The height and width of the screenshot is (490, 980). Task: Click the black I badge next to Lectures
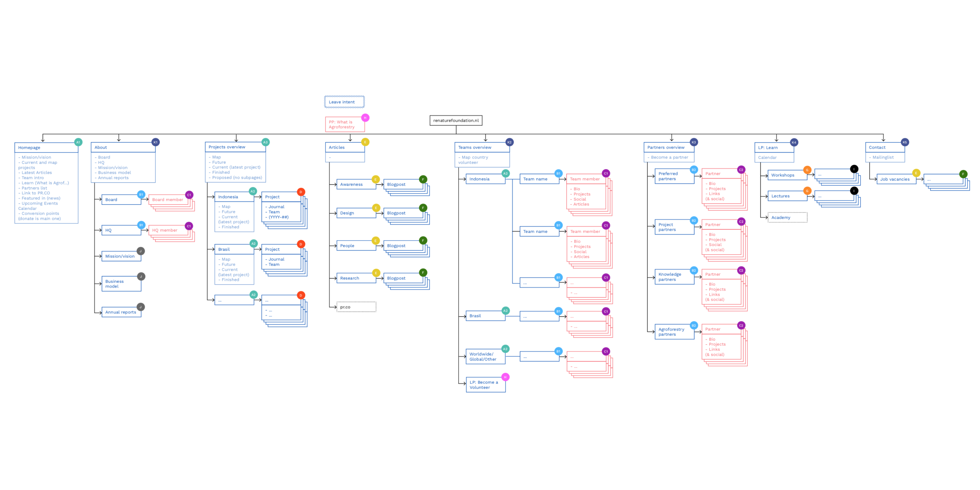pyautogui.click(x=854, y=190)
